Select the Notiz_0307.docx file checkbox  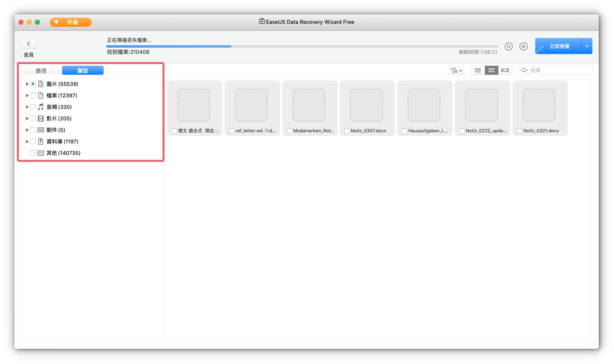pos(347,131)
